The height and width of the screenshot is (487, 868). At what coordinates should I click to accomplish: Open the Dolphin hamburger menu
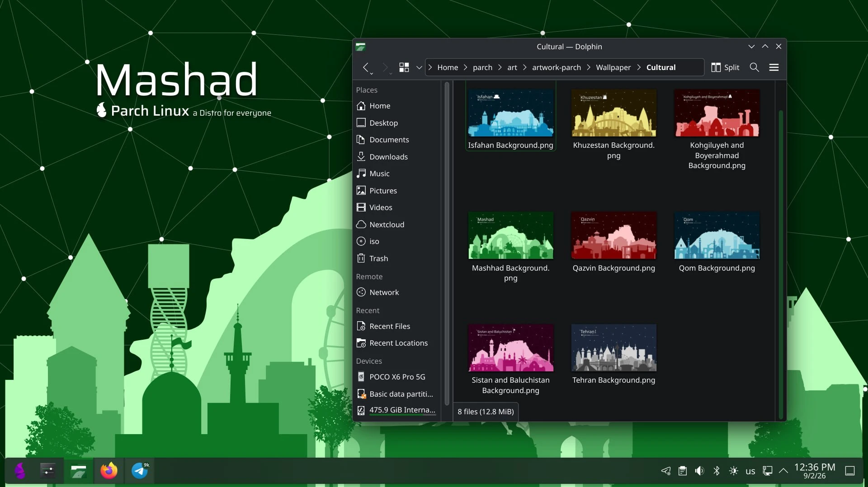pyautogui.click(x=774, y=67)
